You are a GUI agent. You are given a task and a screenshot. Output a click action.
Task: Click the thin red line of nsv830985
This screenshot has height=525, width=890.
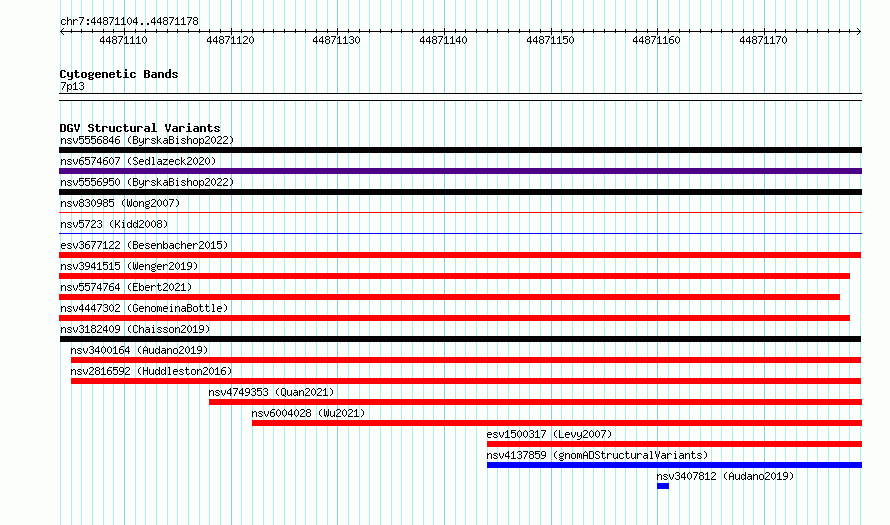coord(460,213)
